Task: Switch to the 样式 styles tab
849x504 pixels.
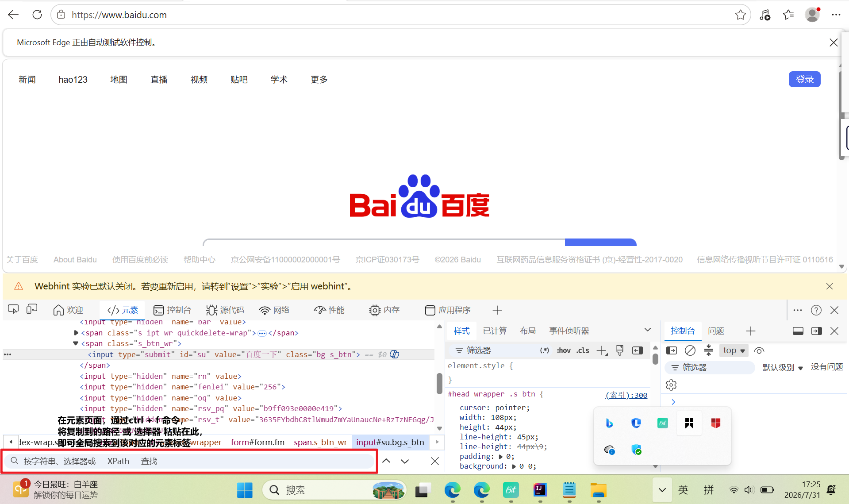Action: pyautogui.click(x=461, y=331)
